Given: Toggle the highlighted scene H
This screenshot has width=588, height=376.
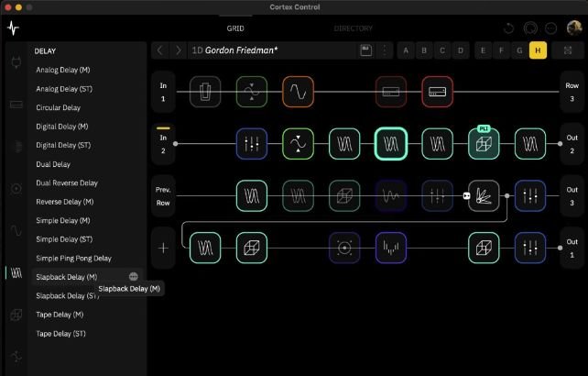Looking at the screenshot, I should 538,50.
